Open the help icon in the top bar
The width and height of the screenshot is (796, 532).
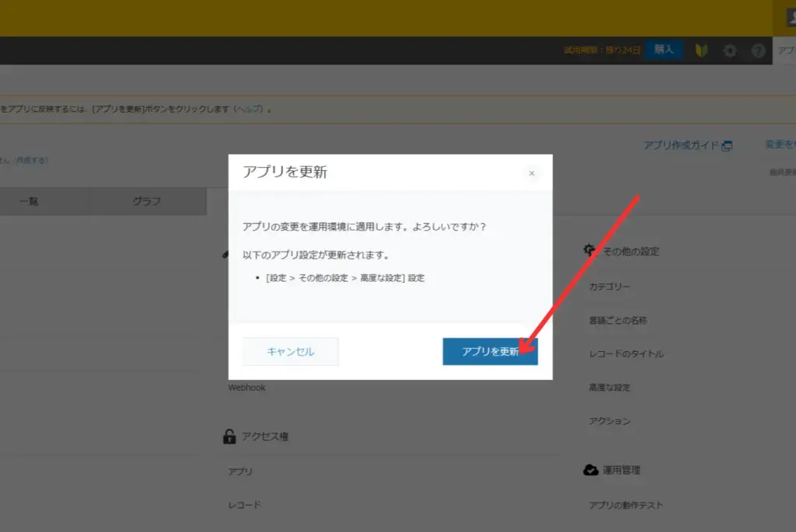(759, 50)
